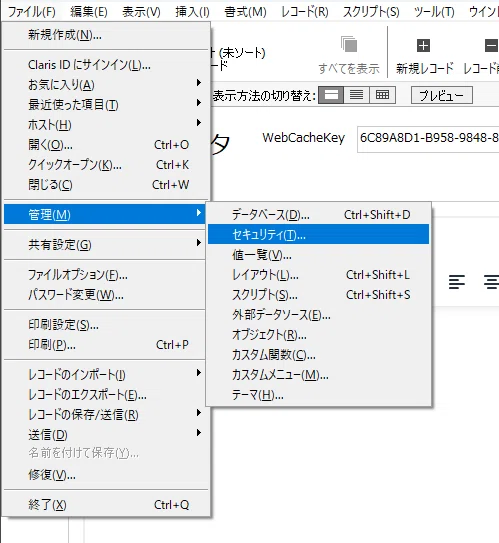Click セキュリティ(T)... in submenu
Screen dimensions: 499x543
318,234
